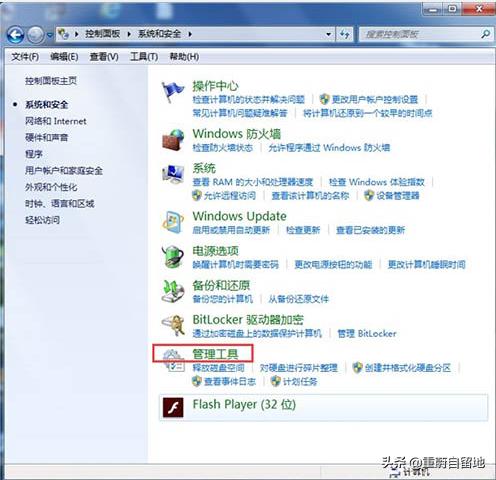Screen dimensions: 496x480
Task: Open the address bar history dropdown
Action: pos(329,34)
